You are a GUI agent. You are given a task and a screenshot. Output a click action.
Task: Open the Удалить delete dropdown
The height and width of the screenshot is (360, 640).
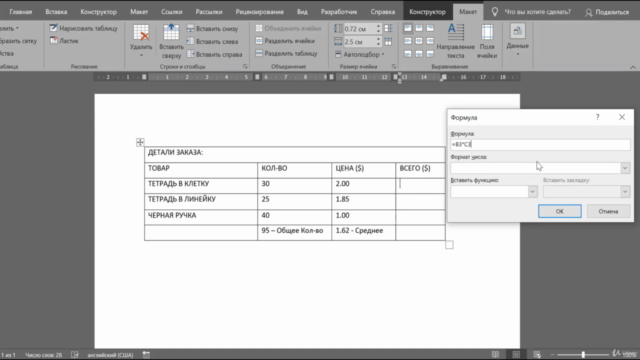141,41
